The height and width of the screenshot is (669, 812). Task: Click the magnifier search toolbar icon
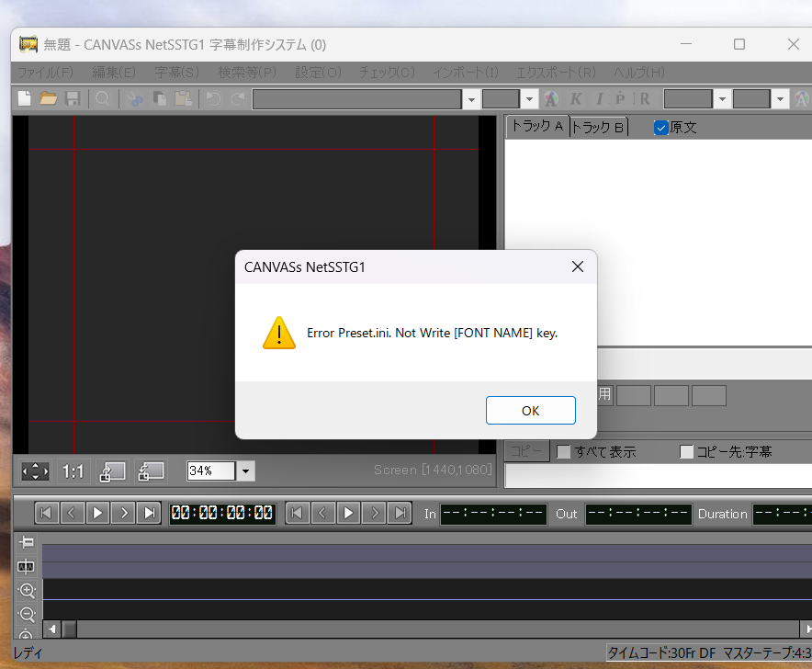(x=103, y=98)
